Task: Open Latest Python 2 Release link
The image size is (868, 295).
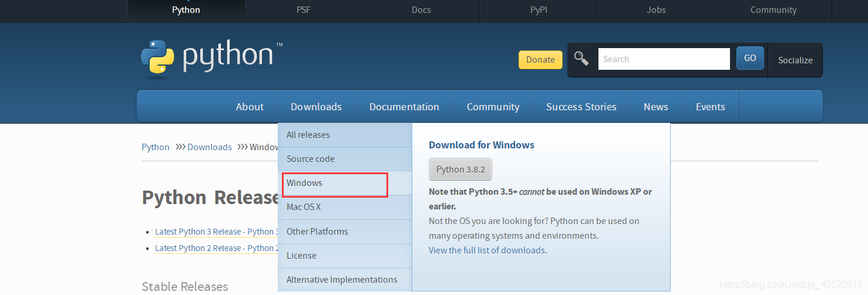Action: tap(216, 248)
